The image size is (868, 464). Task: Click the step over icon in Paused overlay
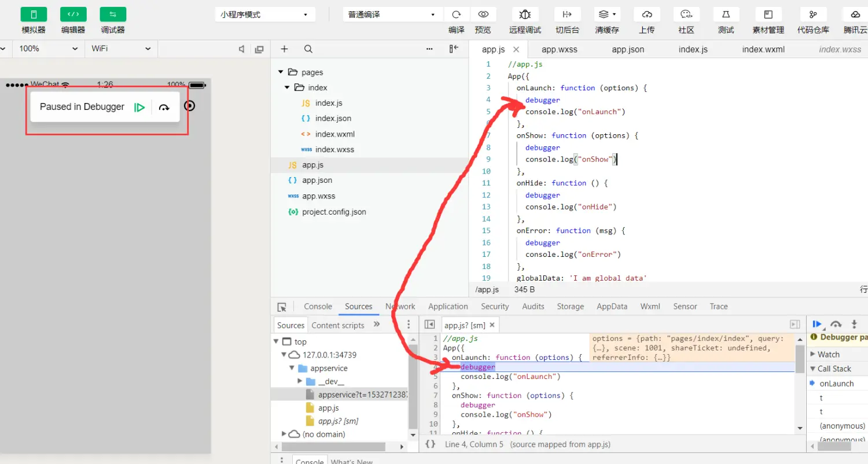click(x=164, y=107)
